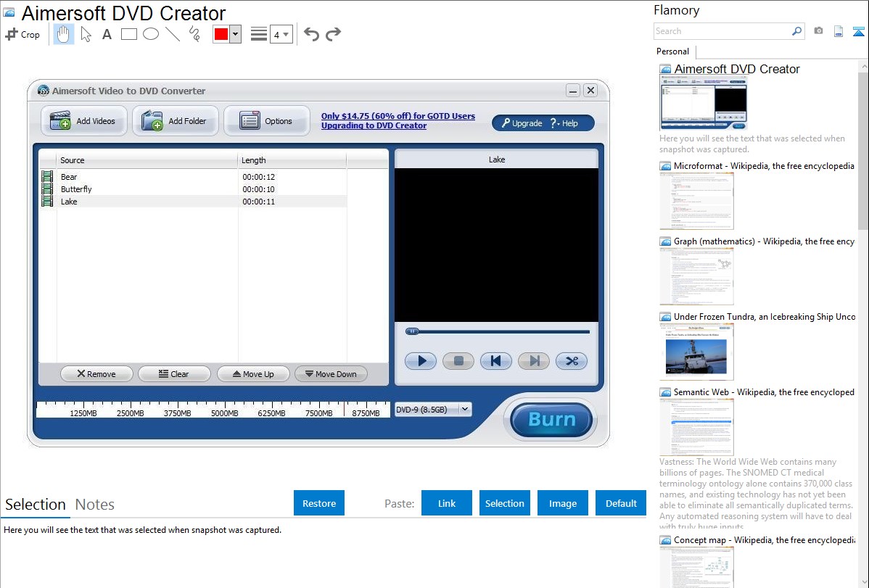The width and height of the screenshot is (869, 588).
Task: Open the Help menu
Action: [x=564, y=123]
